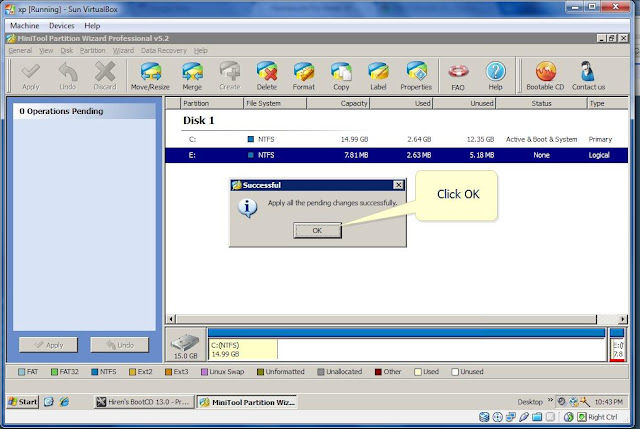Viewport: 640px width, 429px height.
Task: Click the Partition column header
Action: tap(212, 103)
